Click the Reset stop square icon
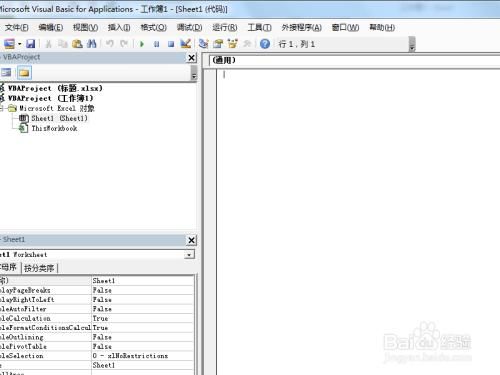 pos(171,44)
